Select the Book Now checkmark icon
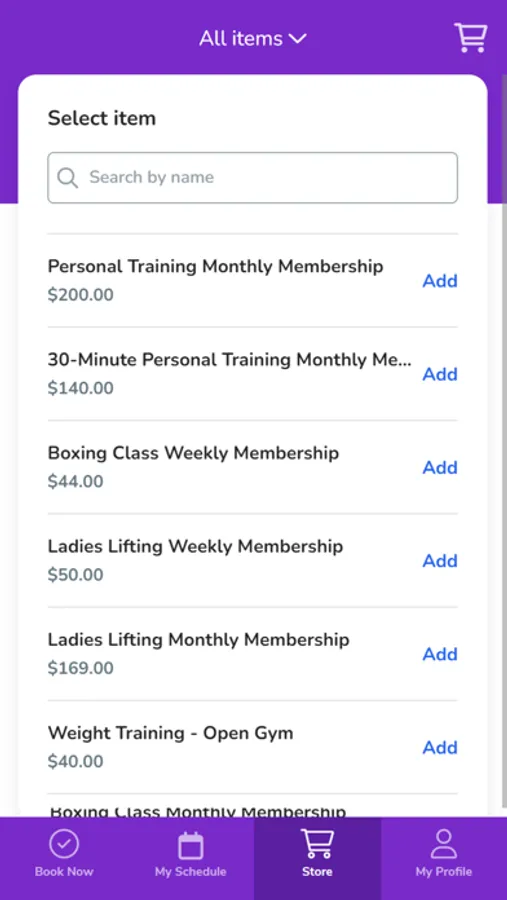507x900 pixels. click(x=64, y=844)
